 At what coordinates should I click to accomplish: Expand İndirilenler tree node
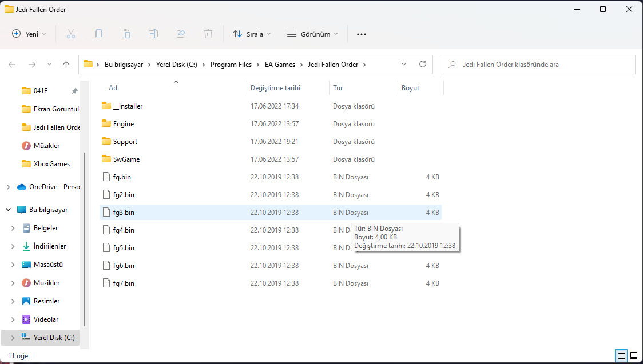tap(13, 246)
